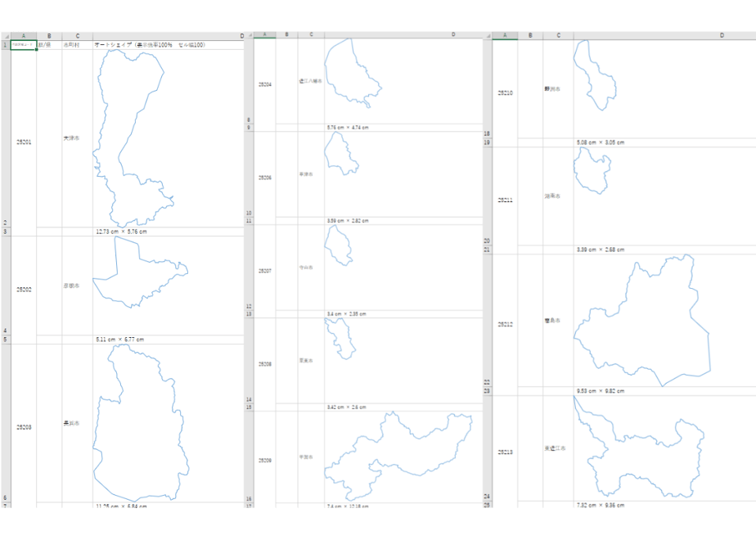Screen dimensions: 756x540
Task: Select row 23 header
Action: pyautogui.click(x=487, y=391)
